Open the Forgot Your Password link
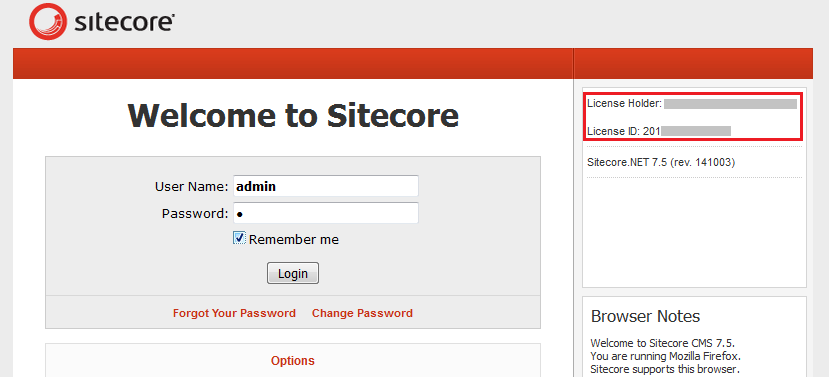This screenshot has width=829, height=377. [234, 313]
